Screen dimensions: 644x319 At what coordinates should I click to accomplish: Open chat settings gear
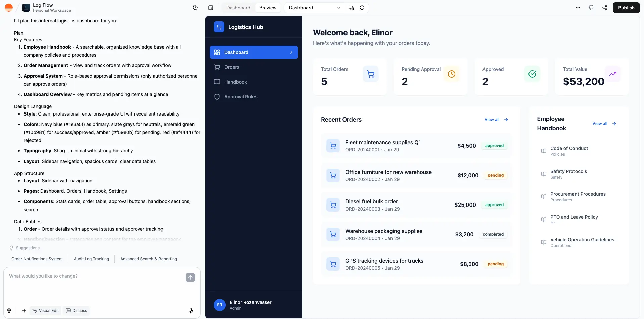pos(9,310)
